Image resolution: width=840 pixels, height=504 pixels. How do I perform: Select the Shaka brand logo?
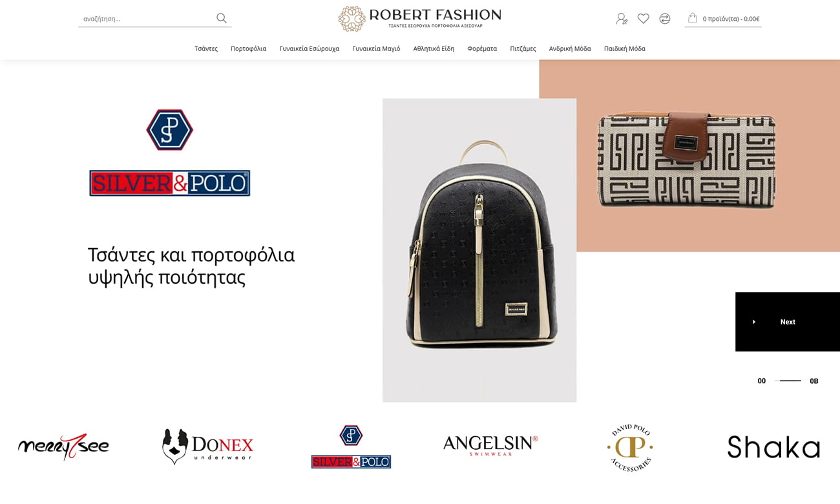pos(773,446)
